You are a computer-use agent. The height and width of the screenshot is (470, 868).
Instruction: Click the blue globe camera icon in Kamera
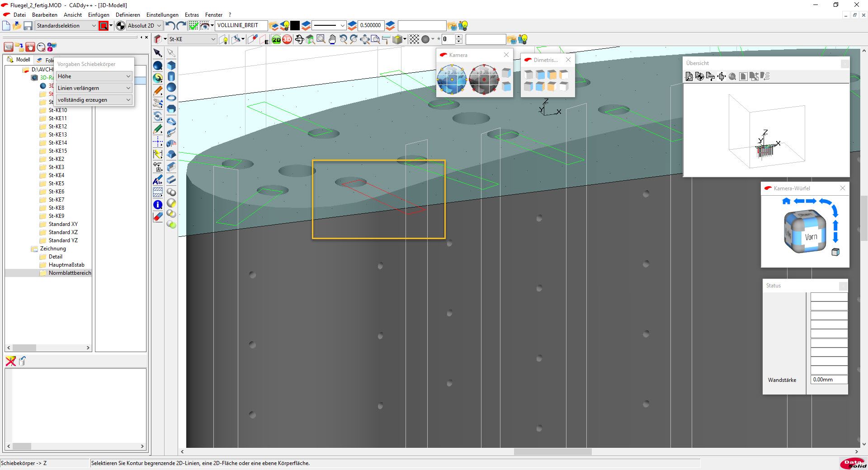pos(452,79)
